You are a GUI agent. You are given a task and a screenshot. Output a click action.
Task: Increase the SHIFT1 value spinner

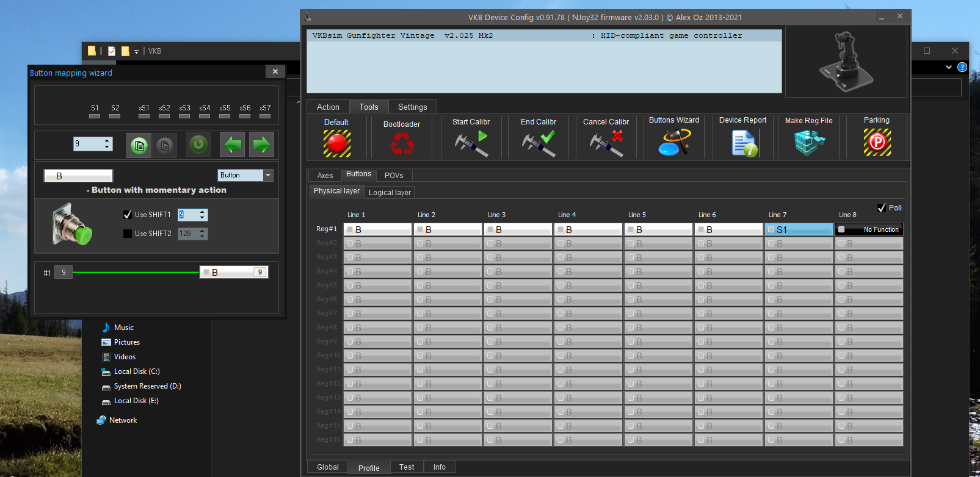point(203,212)
